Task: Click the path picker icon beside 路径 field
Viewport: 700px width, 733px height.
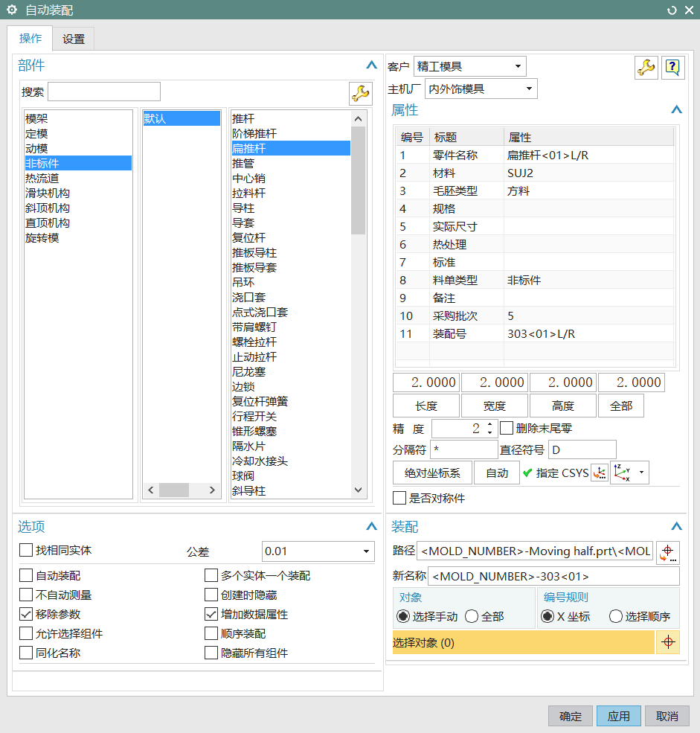Action: [x=668, y=553]
